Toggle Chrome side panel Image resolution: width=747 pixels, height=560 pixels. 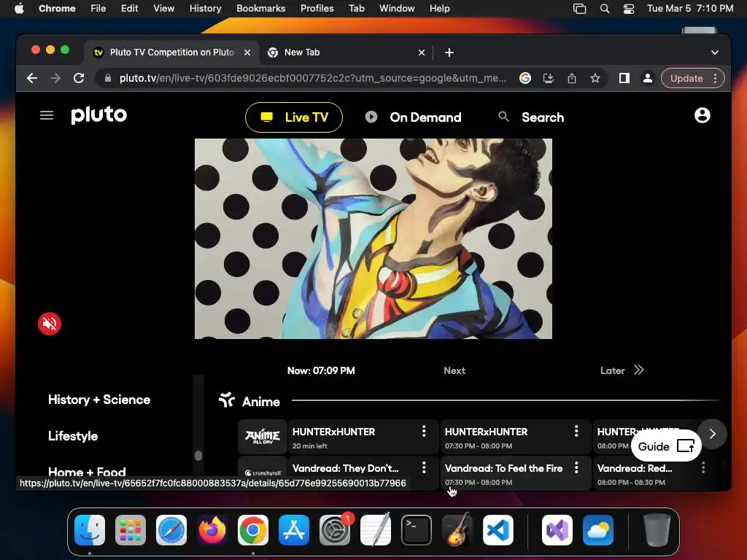point(624,78)
